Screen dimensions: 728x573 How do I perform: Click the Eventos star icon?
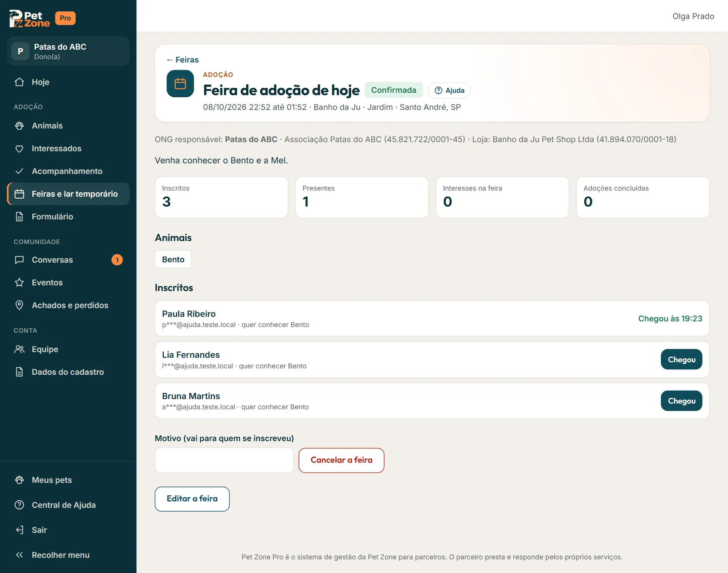[19, 282]
